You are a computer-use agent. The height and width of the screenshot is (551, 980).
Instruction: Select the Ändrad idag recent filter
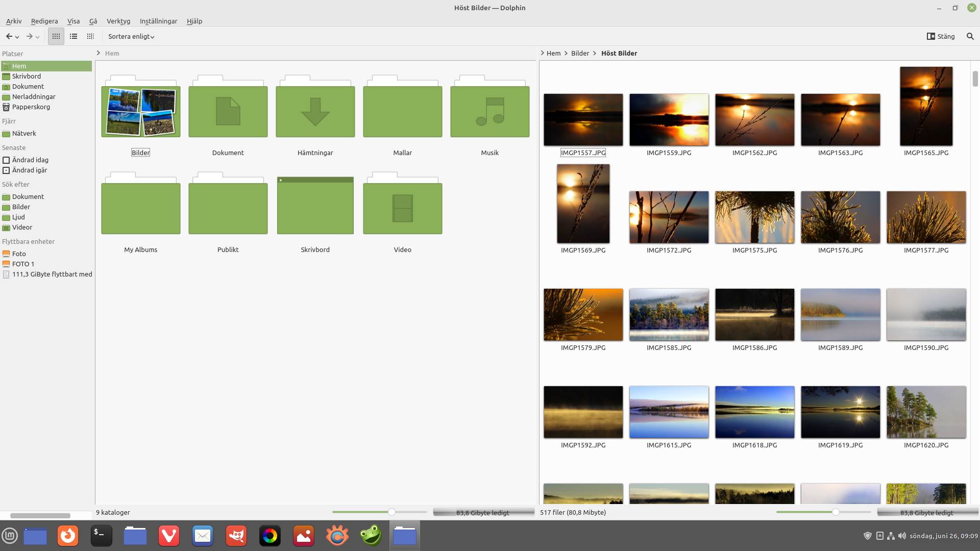(30, 160)
